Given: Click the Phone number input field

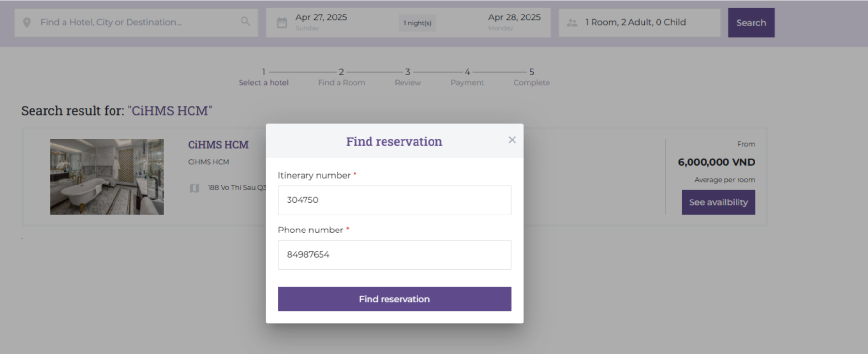Looking at the screenshot, I should coord(394,255).
